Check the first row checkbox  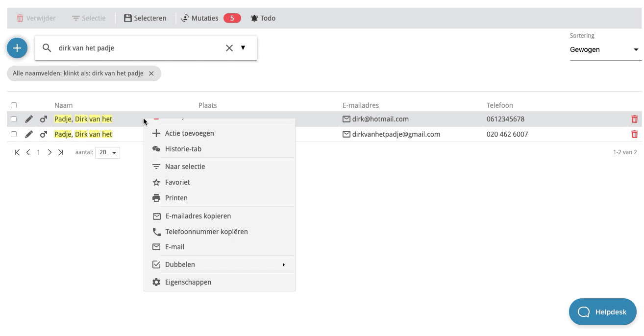click(14, 119)
